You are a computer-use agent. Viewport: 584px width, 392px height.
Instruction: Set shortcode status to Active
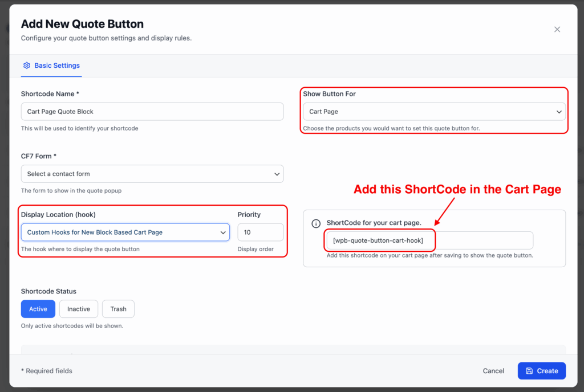[x=38, y=309]
